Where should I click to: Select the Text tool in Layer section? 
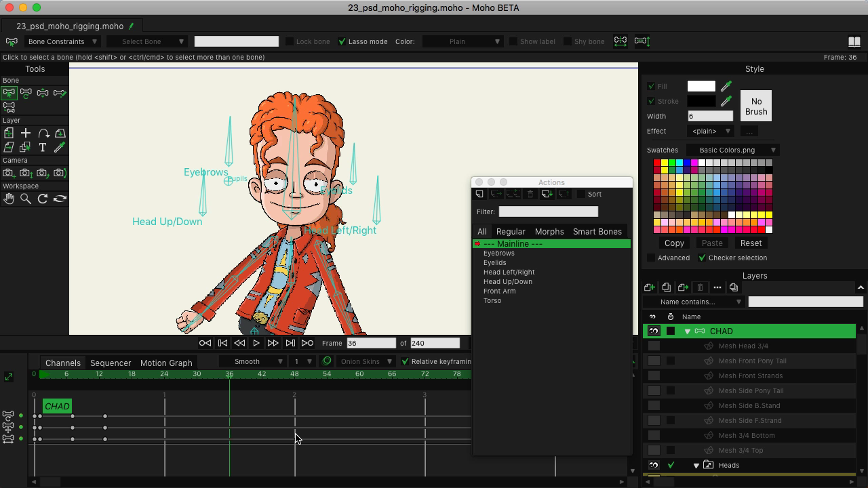point(43,147)
